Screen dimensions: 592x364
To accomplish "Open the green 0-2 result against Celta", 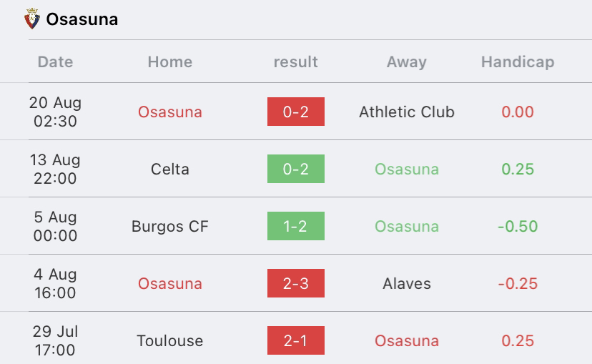I will 296,169.
